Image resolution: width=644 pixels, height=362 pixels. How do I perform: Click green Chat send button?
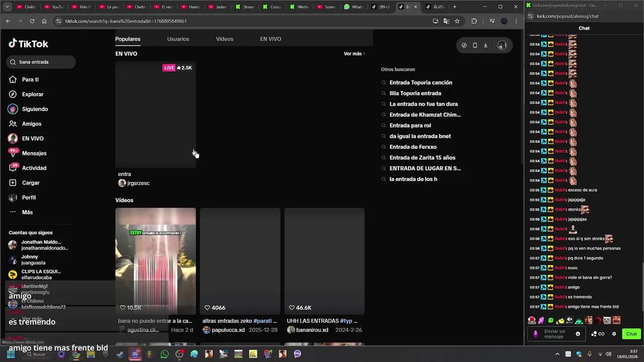pyautogui.click(x=631, y=334)
